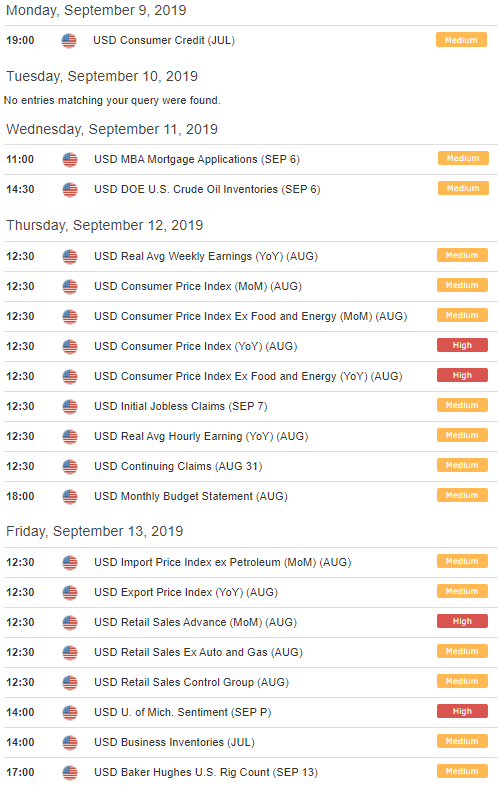
Task: Click the Thursday, September 12, 2019 heading
Action: click(104, 226)
